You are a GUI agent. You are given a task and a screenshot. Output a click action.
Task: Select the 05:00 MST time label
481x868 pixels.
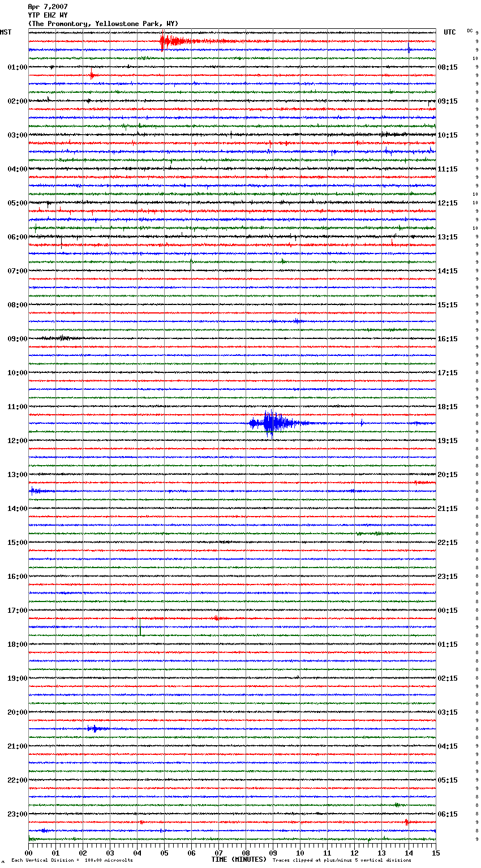18,203
